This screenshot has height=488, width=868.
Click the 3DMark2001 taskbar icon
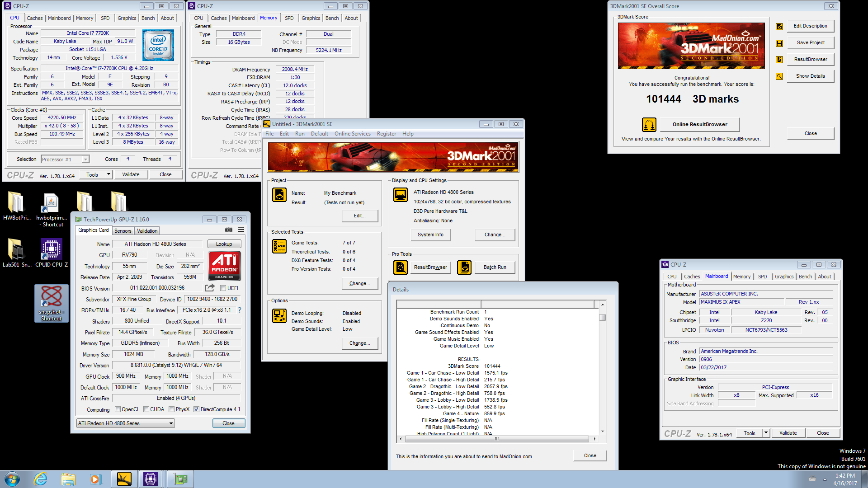click(124, 479)
